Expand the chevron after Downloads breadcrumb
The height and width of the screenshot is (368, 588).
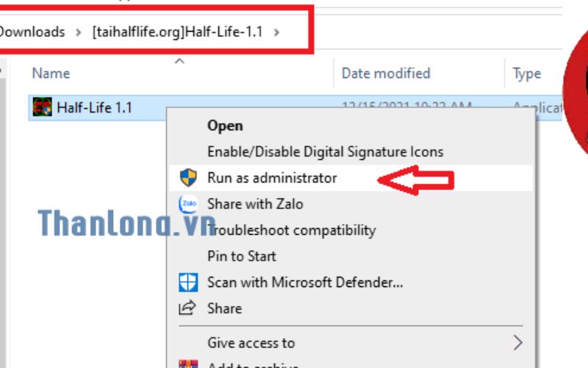coord(79,32)
